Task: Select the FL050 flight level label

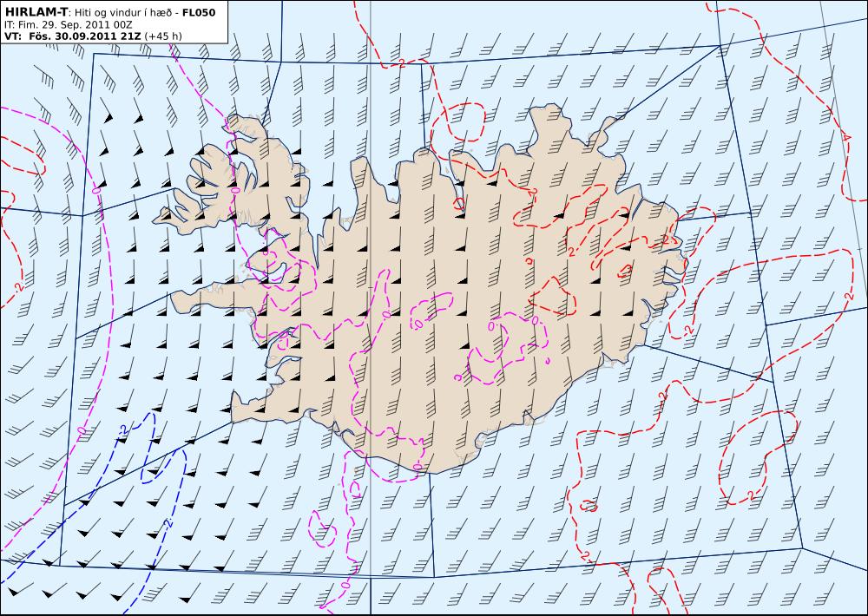Action: [198, 13]
